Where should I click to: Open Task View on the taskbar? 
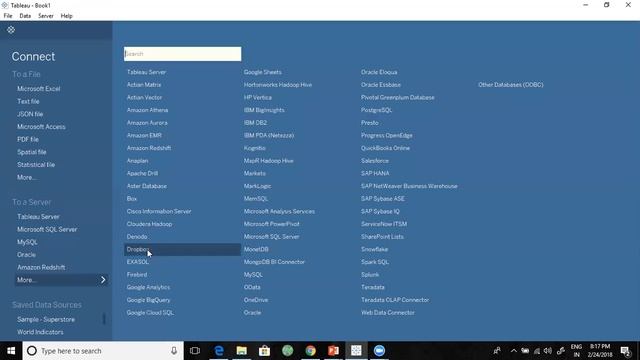tap(195, 351)
